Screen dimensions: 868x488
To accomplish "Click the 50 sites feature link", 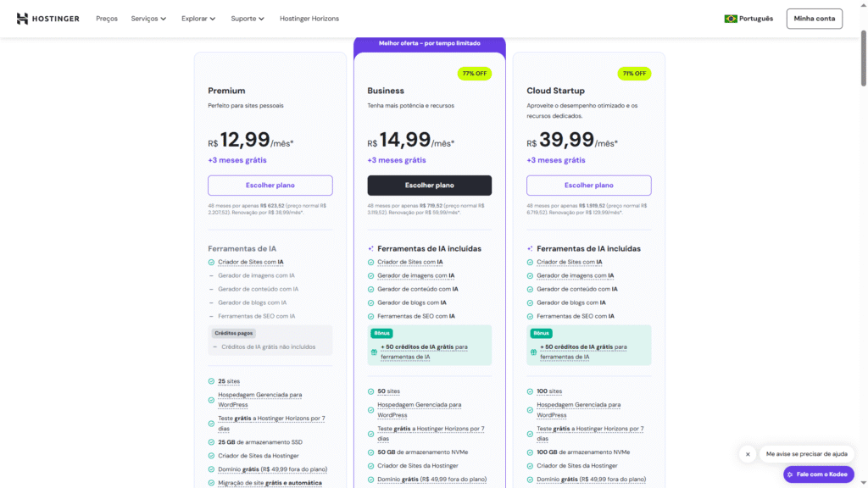I will [x=388, y=391].
